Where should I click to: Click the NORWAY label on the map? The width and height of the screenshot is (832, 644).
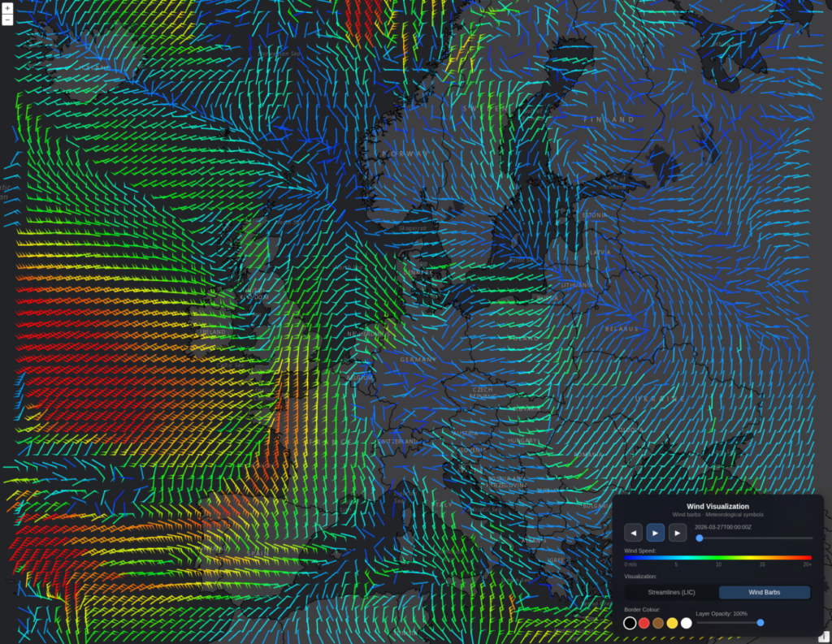406,153
